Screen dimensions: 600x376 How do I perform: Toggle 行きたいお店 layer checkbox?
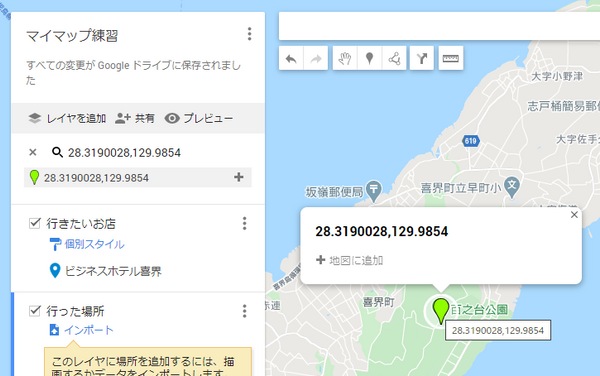point(35,223)
